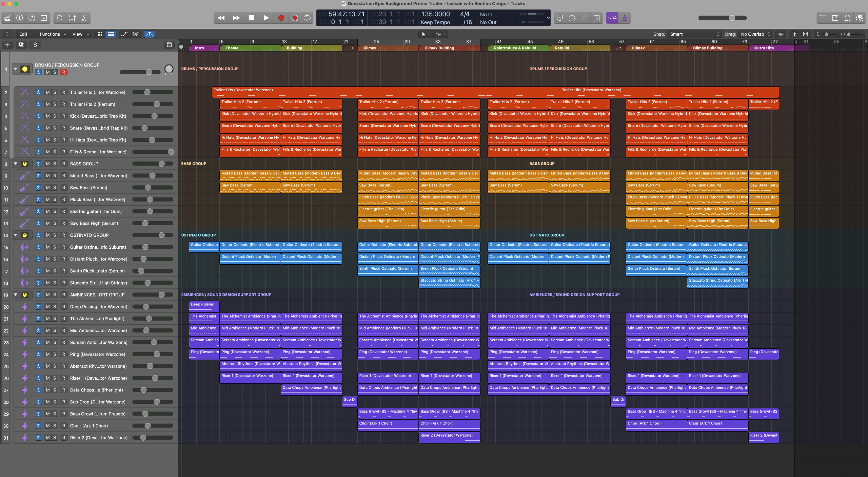Show the Loop Browser icon
The height and width of the screenshot is (477, 868).
[847, 18]
